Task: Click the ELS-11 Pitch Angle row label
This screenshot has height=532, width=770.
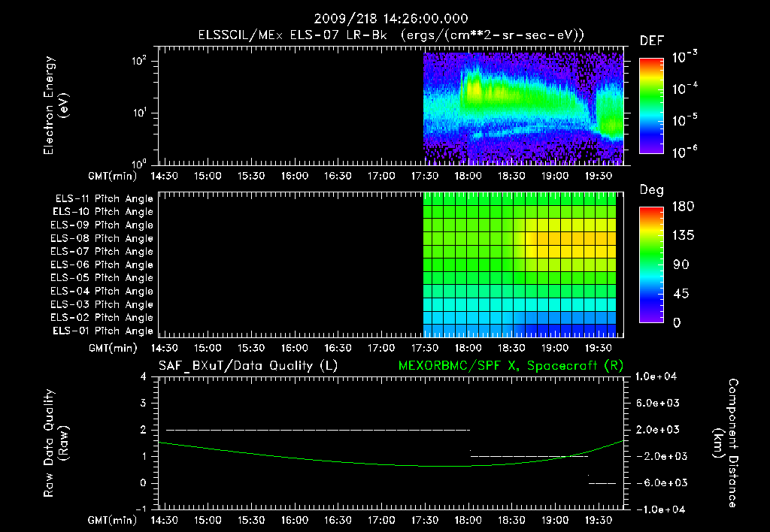Action: (x=104, y=199)
